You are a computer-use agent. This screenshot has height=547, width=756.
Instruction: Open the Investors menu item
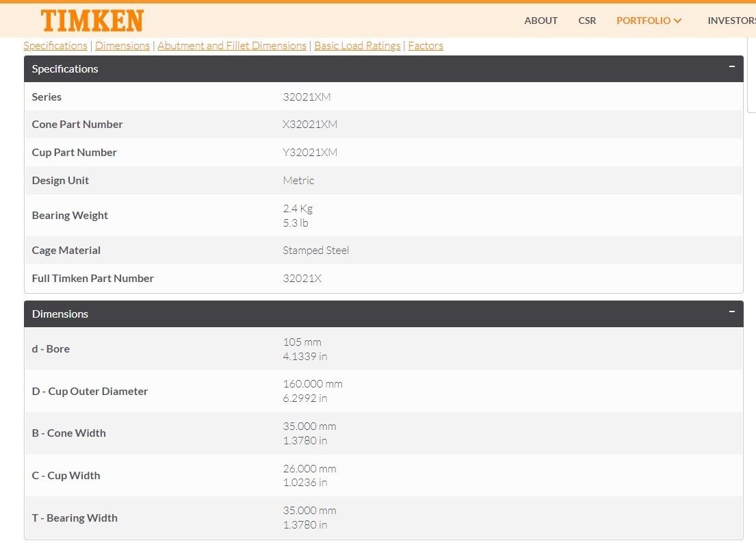[731, 21]
